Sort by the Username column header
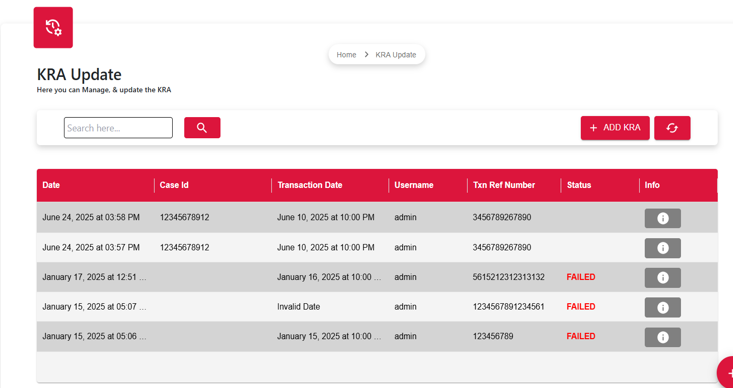 [x=414, y=185]
